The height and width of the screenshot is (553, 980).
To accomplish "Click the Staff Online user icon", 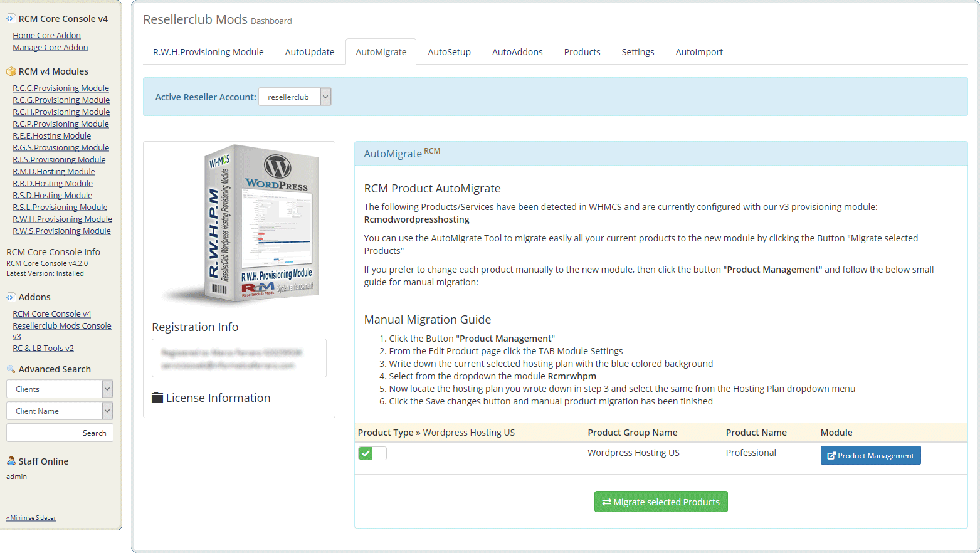I will pos(11,461).
